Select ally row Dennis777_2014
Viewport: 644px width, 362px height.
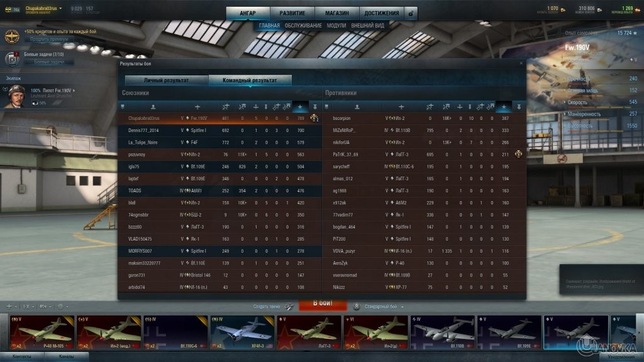point(220,131)
